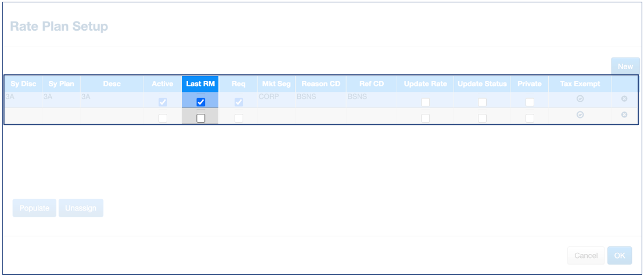Toggle the Active checkbox for plan 3A
Image resolution: width=644 pixels, height=276 pixels.
pos(163,102)
